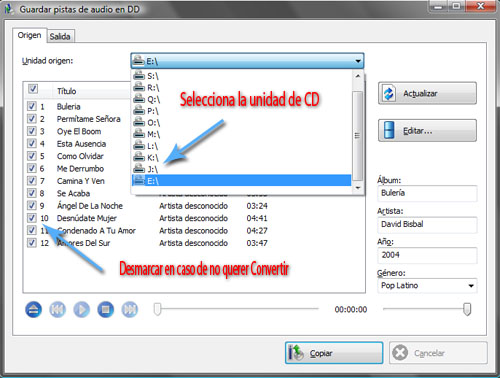500x378 pixels.
Task: Select the Origen tab
Action: pos(30,35)
